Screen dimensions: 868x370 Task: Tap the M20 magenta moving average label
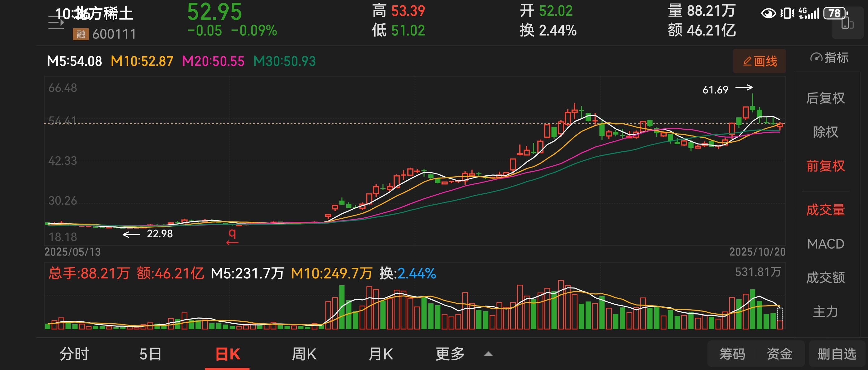213,61
